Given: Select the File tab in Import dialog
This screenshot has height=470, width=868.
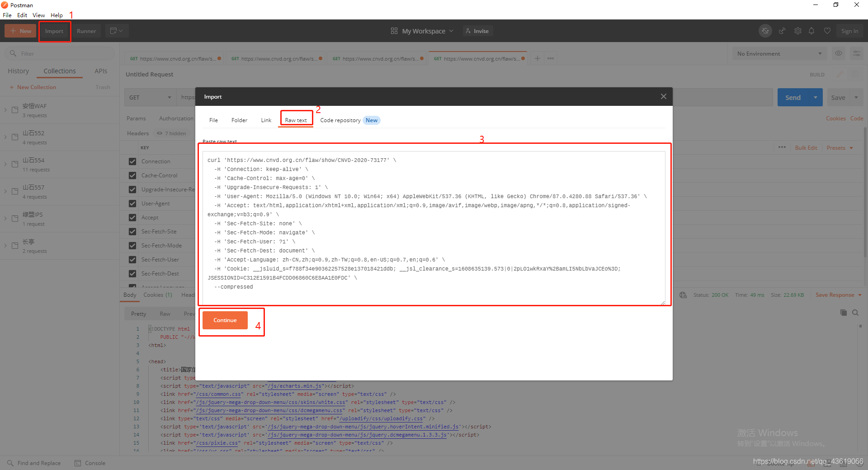Looking at the screenshot, I should point(213,120).
